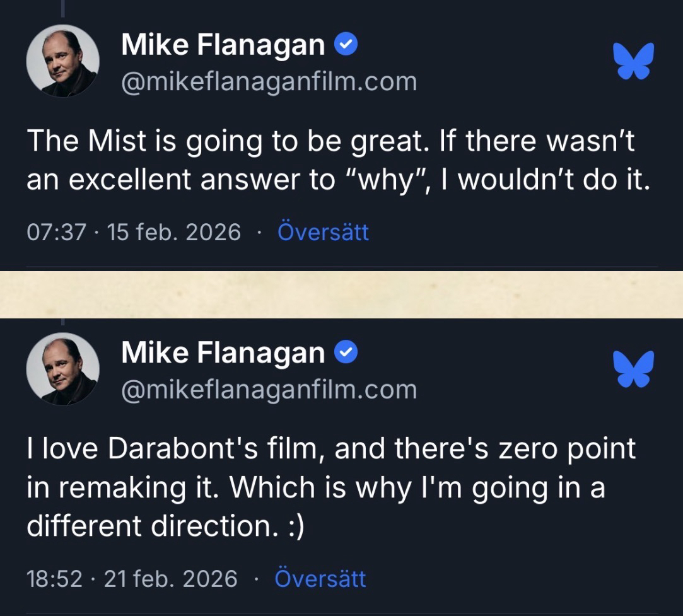Open the profile avatar on The Mist post
The width and height of the screenshot is (683, 616).
pos(62,61)
